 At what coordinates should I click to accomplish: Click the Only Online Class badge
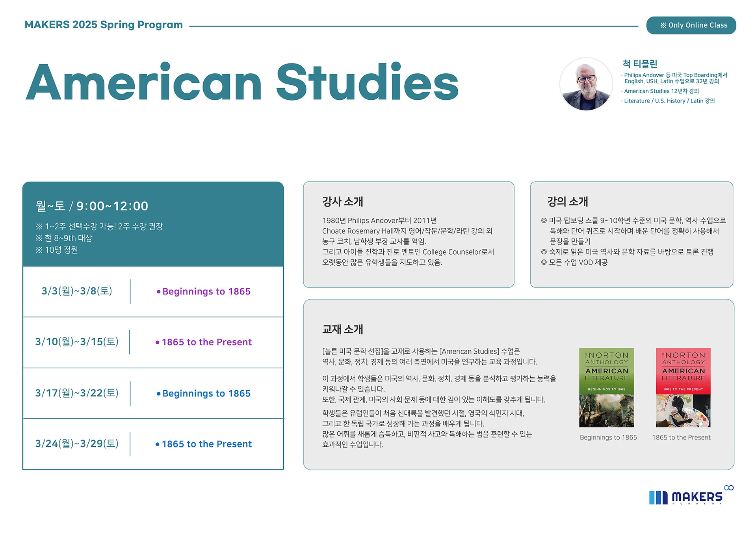691,25
